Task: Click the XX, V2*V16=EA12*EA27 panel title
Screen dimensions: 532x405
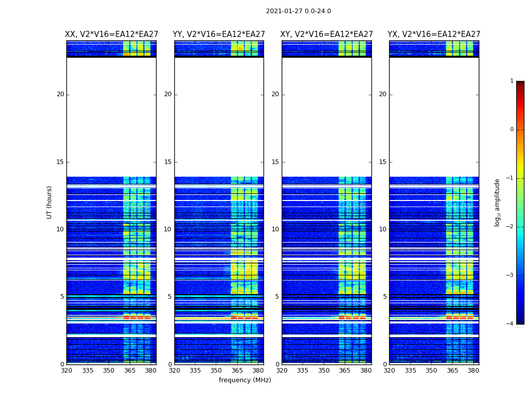Action: [111, 34]
